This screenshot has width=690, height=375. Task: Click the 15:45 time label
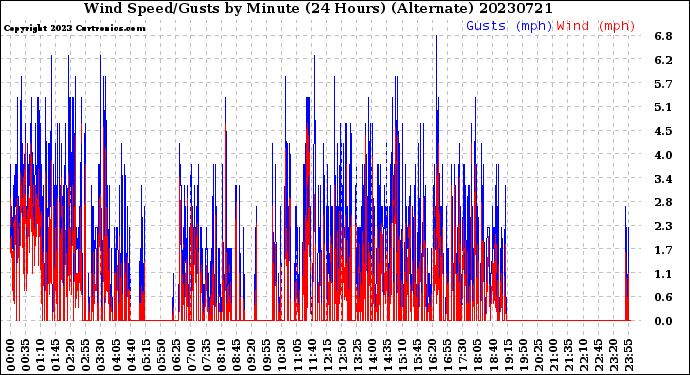[418, 355]
